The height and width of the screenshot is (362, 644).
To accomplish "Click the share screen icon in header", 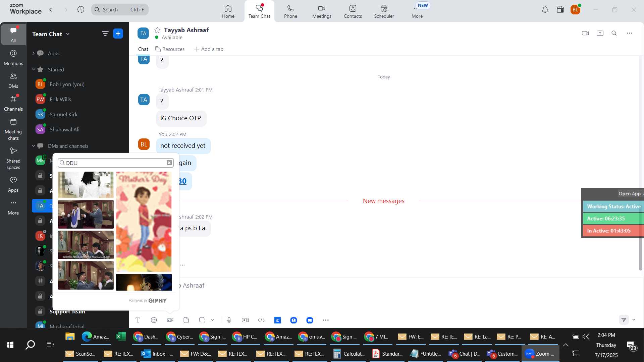I will (x=600, y=33).
